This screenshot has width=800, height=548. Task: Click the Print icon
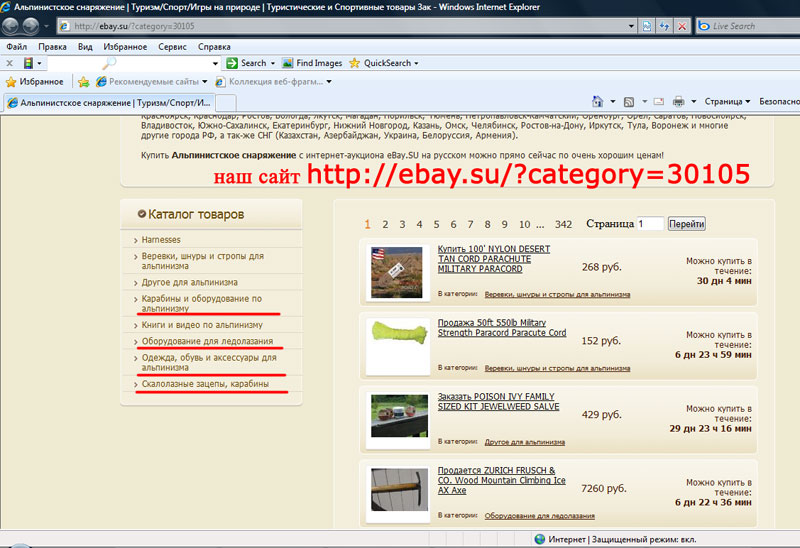click(678, 102)
